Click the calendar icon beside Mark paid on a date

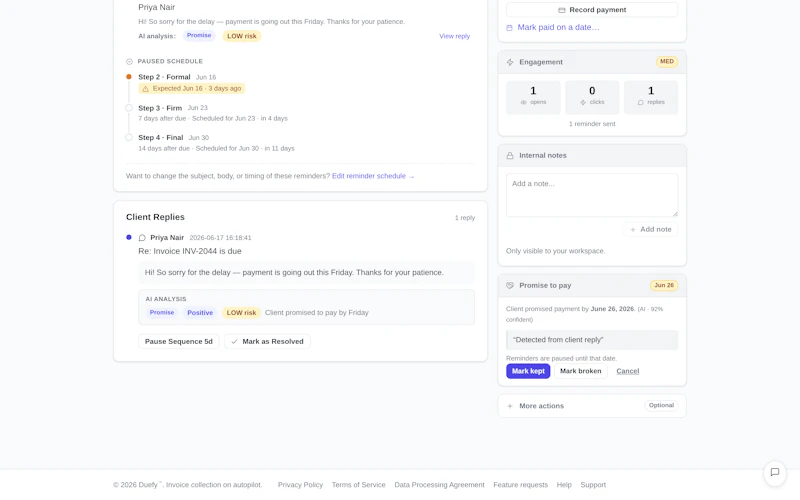point(509,28)
